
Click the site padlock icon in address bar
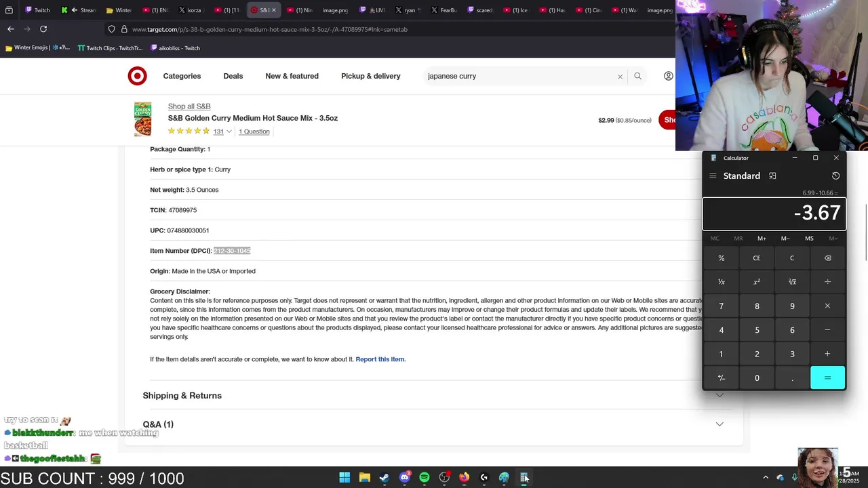click(124, 29)
